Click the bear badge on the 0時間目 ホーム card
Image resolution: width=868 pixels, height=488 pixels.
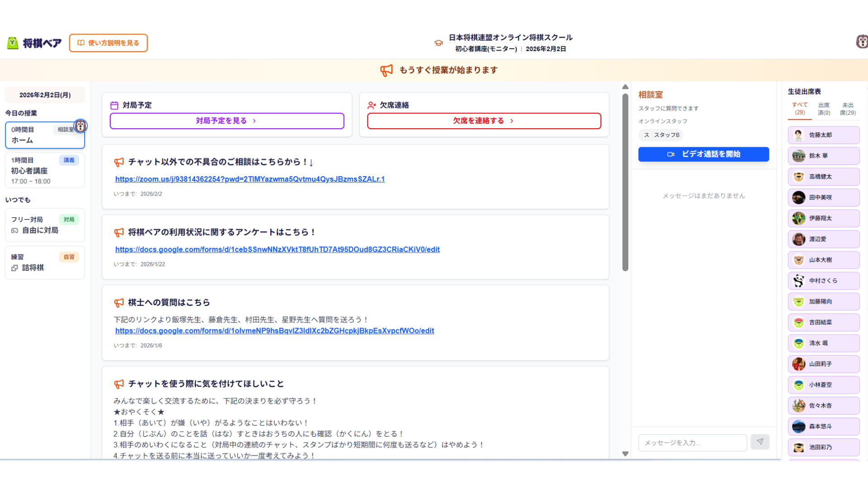coord(80,127)
